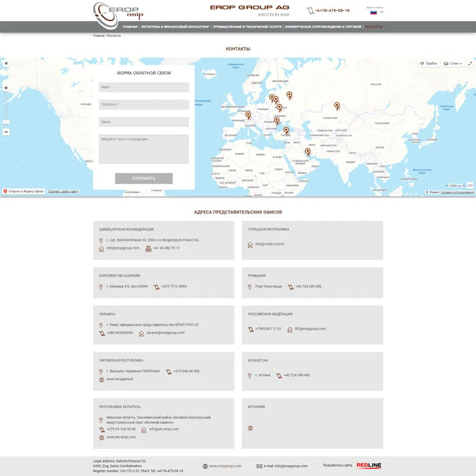Click the phone icon in header
This screenshot has width=476, height=476.
pos(310,11)
